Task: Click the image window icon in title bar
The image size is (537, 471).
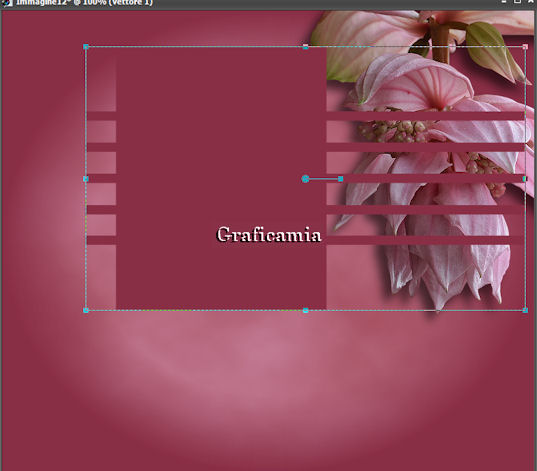Action: pos(7,3)
